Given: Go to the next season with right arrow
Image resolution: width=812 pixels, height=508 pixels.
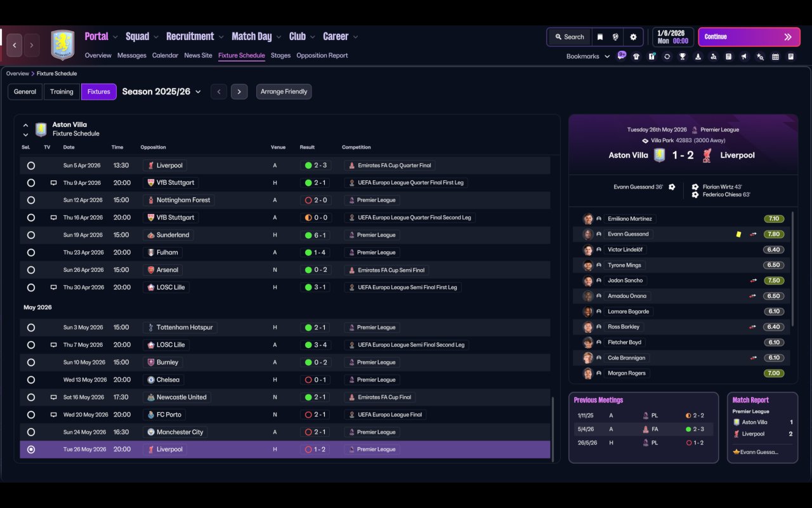Looking at the screenshot, I should (239, 91).
